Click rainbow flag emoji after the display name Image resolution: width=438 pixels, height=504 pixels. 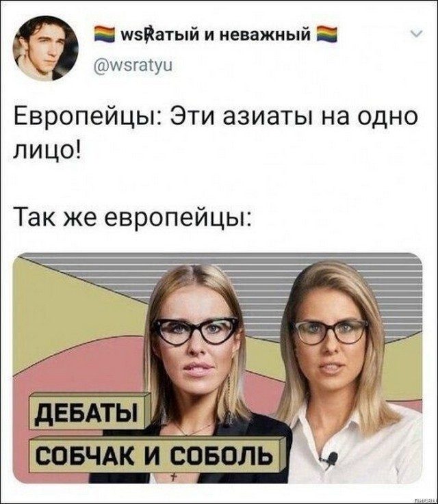327,35
